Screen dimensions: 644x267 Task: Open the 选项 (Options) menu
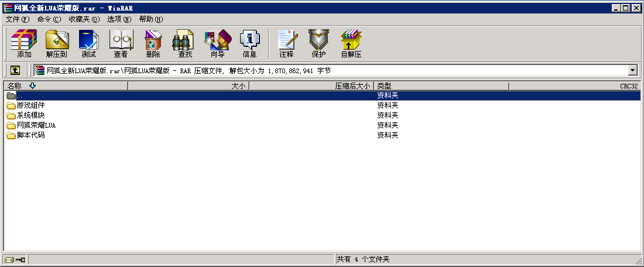tap(119, 19)
